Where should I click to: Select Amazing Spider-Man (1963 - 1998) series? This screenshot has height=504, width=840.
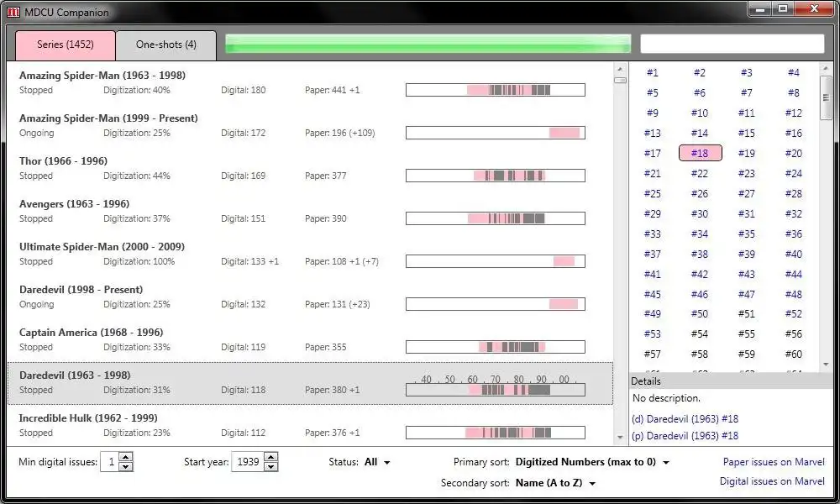(310, 83)
